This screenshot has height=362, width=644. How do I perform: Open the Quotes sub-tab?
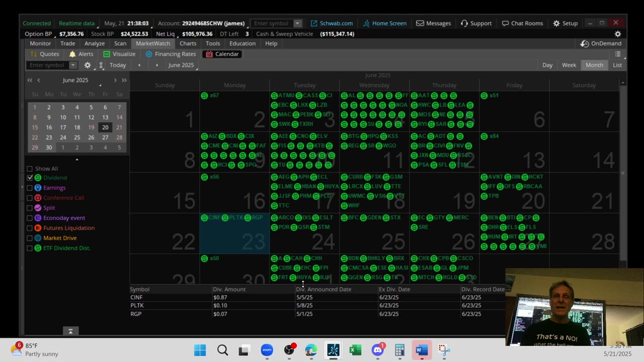(45, 54)
